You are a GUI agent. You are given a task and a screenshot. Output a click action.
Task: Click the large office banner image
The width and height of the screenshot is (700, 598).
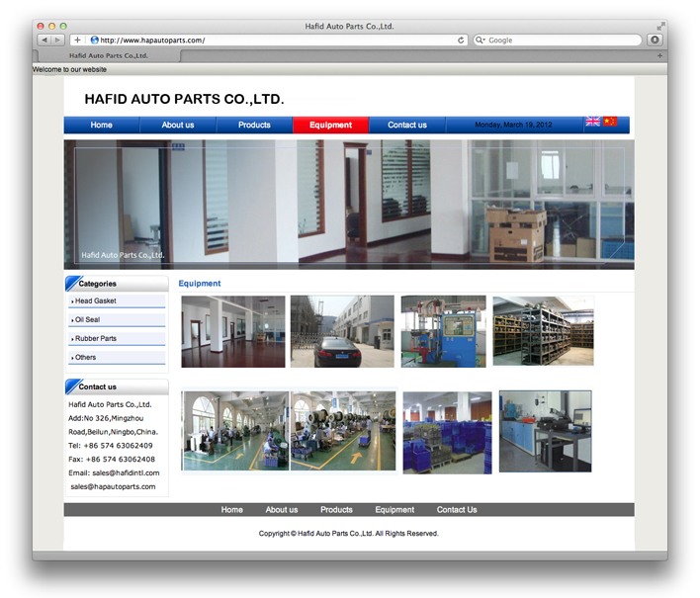click(x=349, y=205)
